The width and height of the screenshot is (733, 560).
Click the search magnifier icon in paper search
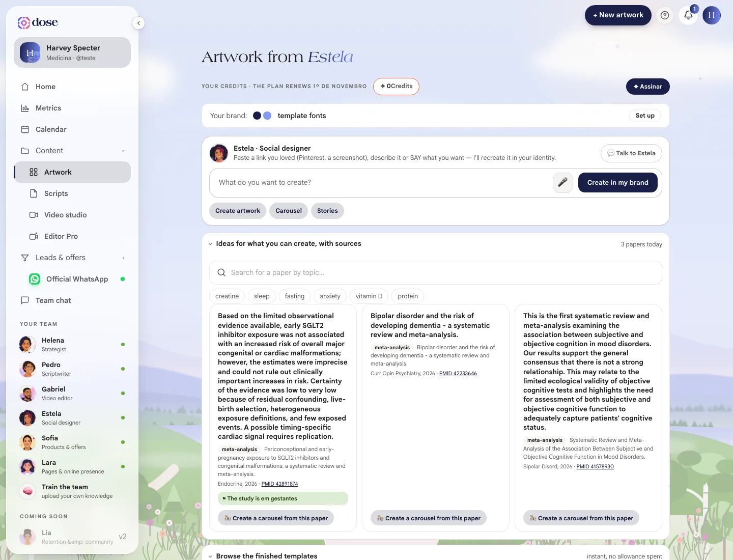pyautogui.click(x=221, y=272)
